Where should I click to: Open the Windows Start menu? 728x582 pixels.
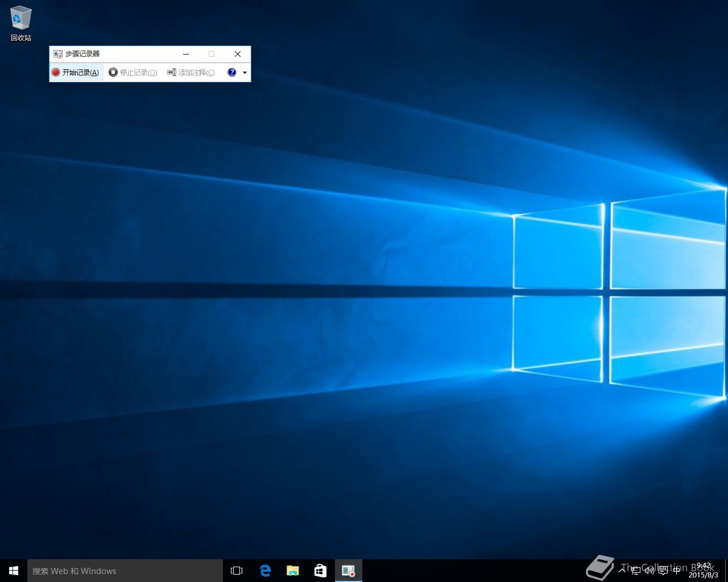(x=14, y=571)
